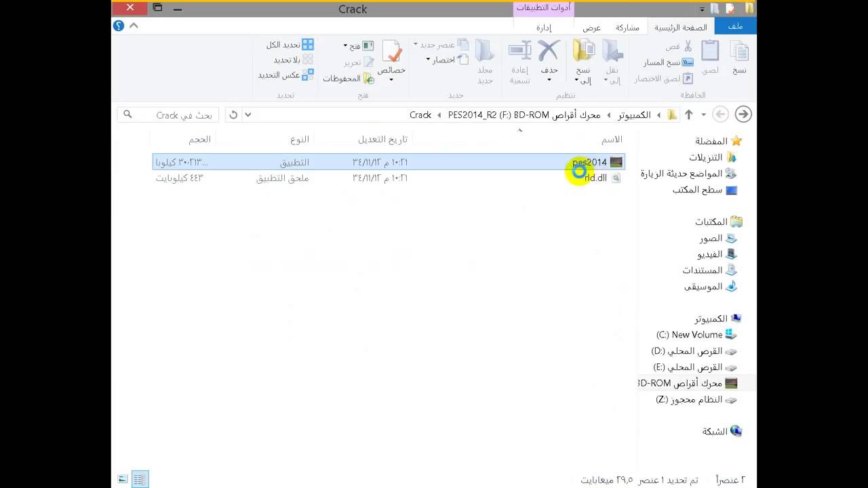This screenshot has height=488, width=868.
Task: Open Downloads (التنزيلات) in navigation pane
Action: pos(712,157)
